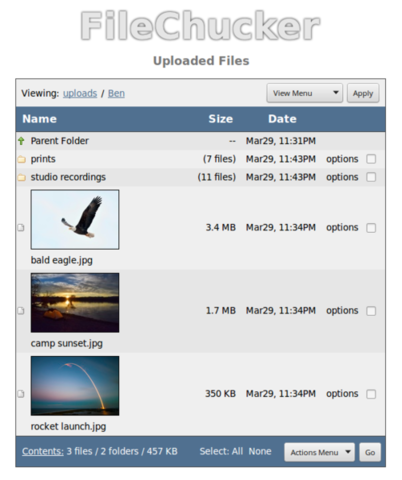Select the bald eagle.jpg checkbox
This screenshot has height=480, width=402.
(x=371, y=228)
